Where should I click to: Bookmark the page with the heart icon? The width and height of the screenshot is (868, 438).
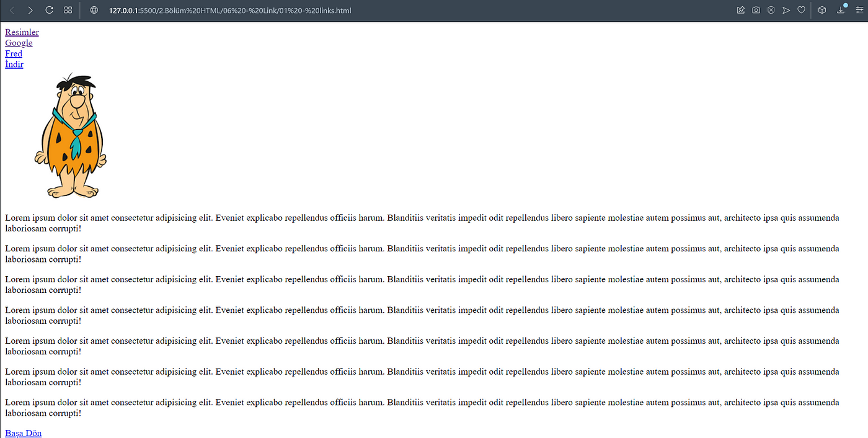(801, 11)
